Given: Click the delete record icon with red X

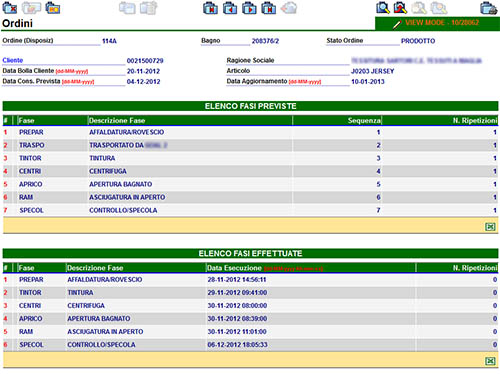Looking at the screenshot, I should pos(10,8).
